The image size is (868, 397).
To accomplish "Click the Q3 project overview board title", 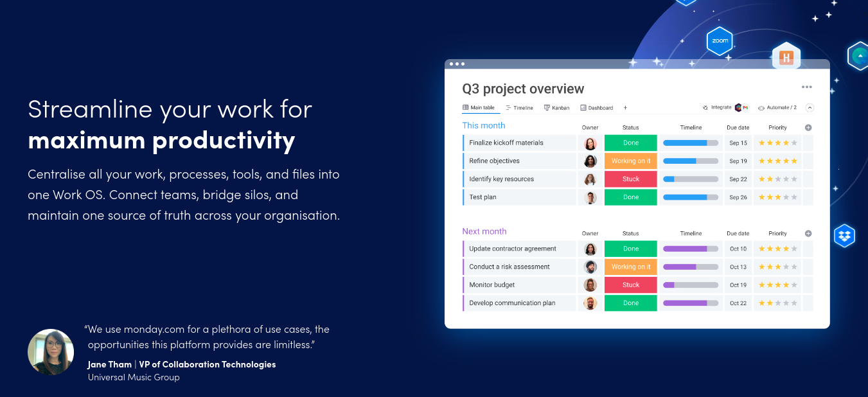I will click(523, 89).
